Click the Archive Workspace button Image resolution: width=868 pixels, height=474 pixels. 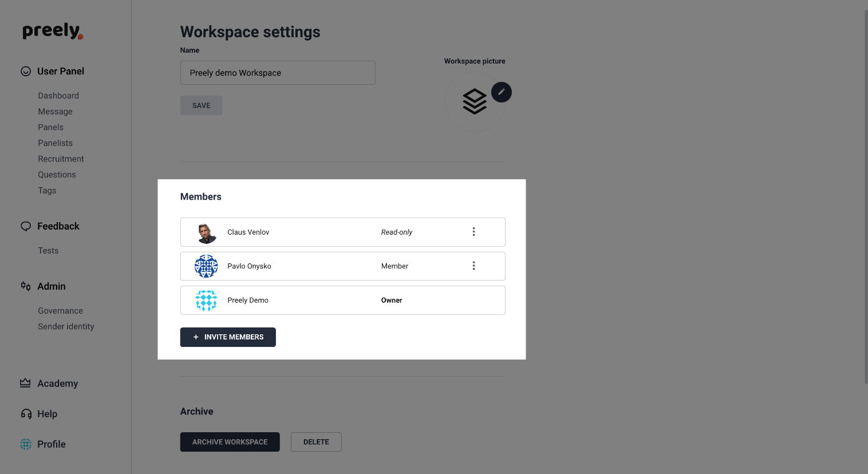tap(230, 442)
